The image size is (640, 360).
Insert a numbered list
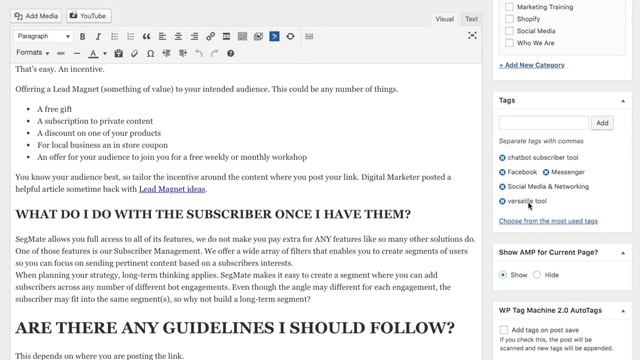130,36
